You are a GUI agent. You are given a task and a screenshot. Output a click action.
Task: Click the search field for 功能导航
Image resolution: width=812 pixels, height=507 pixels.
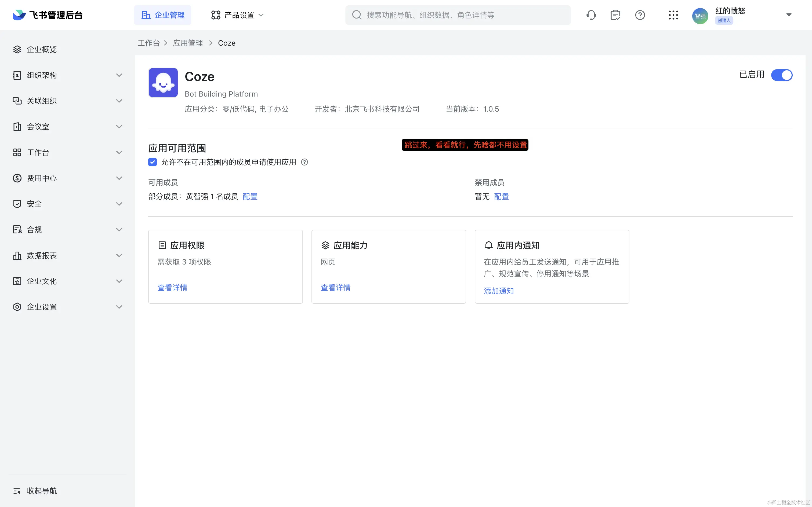coord(463,15)
